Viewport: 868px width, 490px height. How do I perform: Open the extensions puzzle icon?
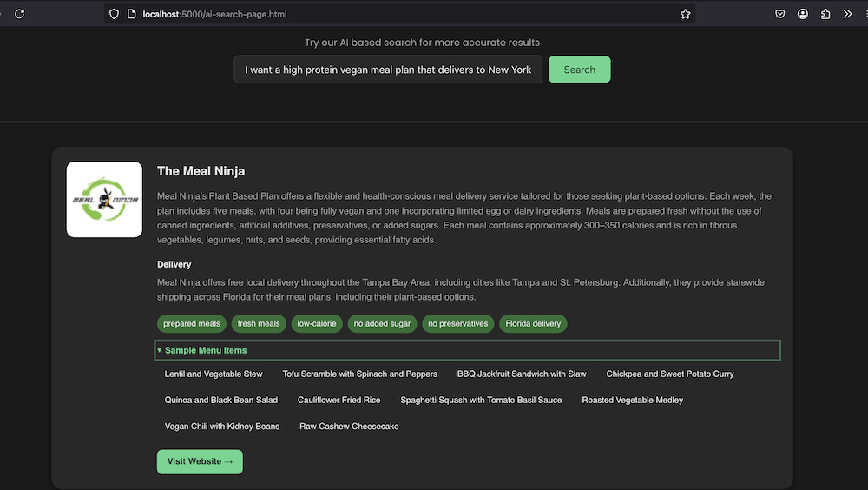[825, 14]
